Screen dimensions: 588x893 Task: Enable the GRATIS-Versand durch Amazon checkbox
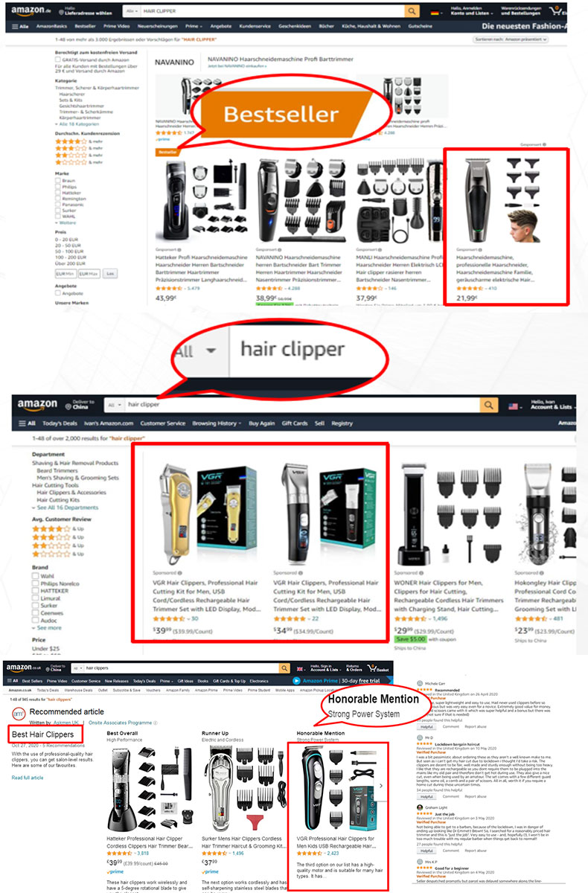point(58,60)
